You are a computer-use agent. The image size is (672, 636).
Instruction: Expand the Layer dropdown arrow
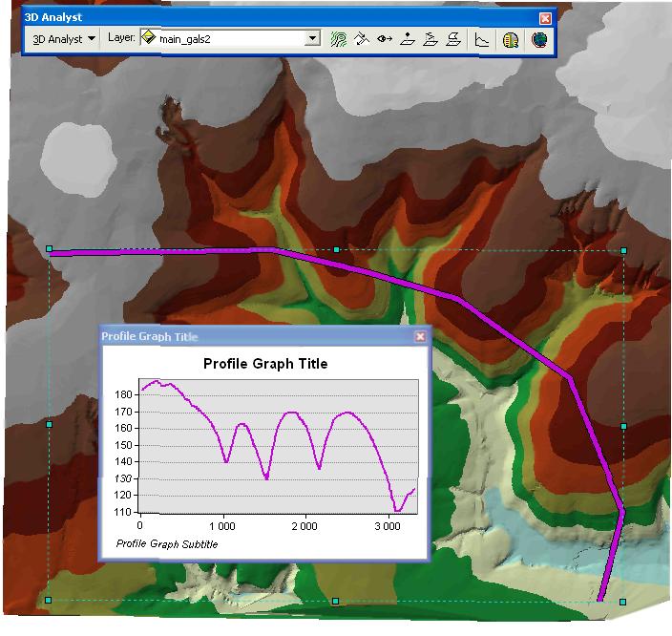pos(312,39)
